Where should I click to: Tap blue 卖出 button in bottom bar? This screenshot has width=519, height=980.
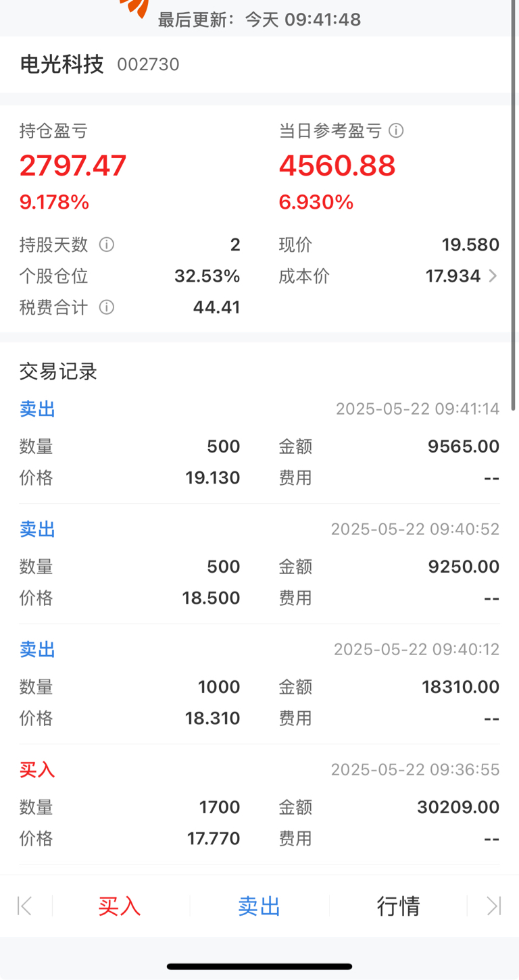(x=259, y=906)
